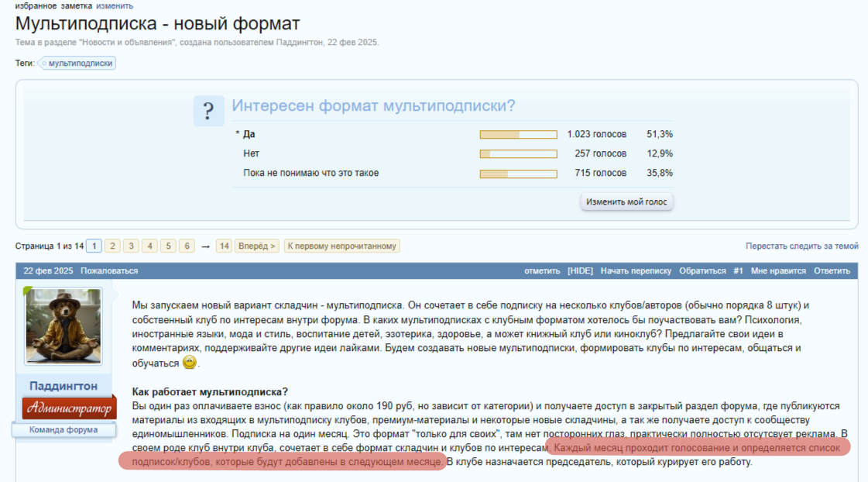This screenshot has height=482, width=868.
Task: Open the #1 post permalink
Action: [x=739, y=271]
